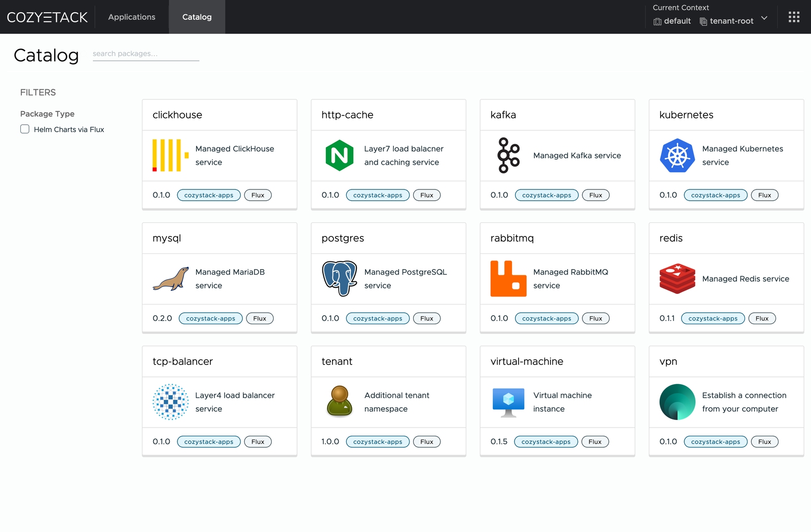
Task: Click the Flux tag on the mysql card
Action: pos(260,319)
